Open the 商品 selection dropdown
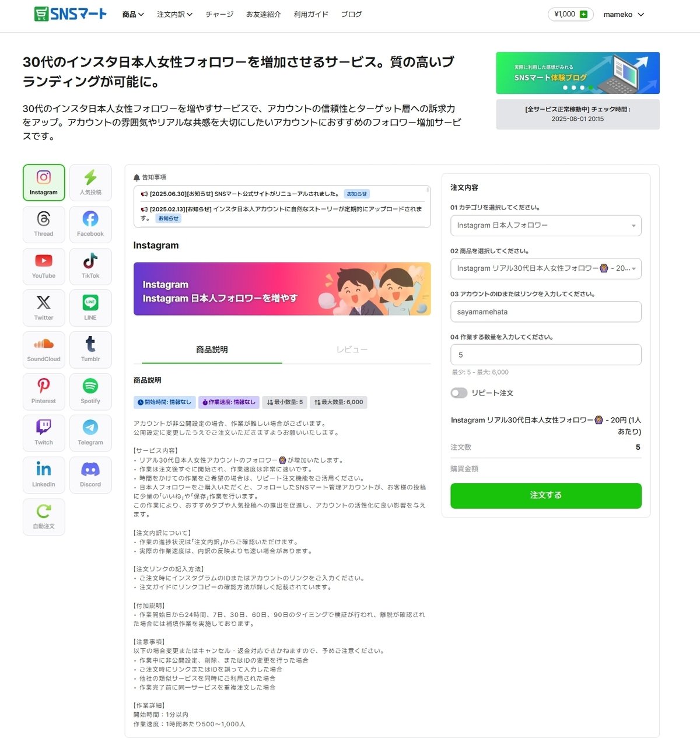Viewport: 700px width, 738px height. coord(545,268)
